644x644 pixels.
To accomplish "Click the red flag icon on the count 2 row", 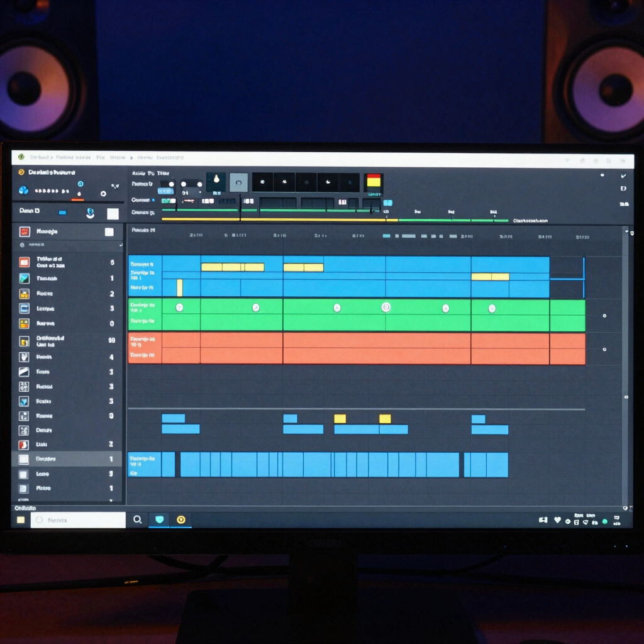I will click(x=24, y=445).
